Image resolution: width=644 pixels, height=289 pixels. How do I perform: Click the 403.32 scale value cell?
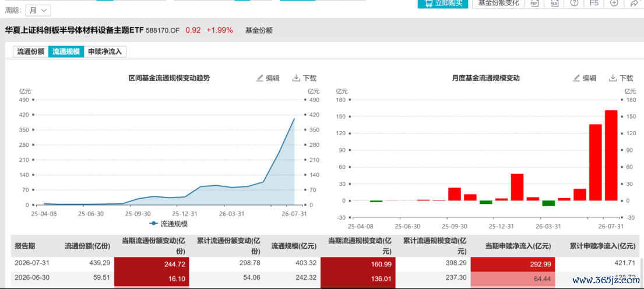click(305, 265)
